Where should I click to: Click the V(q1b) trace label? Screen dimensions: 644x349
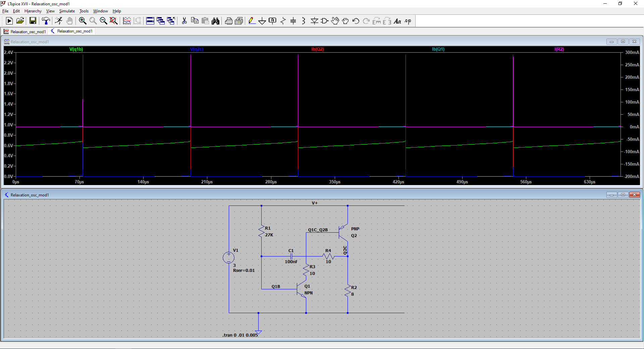coord(76,49)
